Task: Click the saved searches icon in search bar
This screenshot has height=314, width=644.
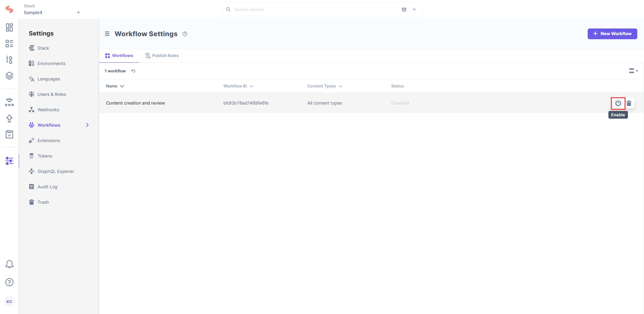Action: point(404,10)
